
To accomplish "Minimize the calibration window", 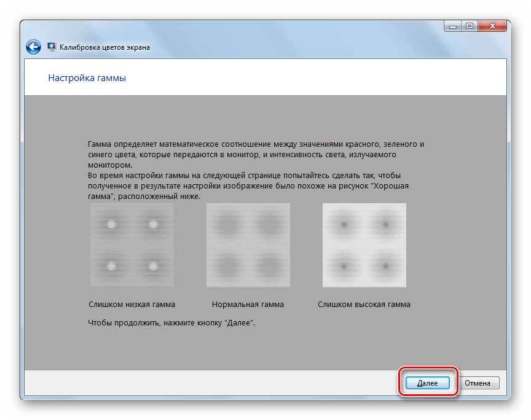I will click(x=453, y=26).
